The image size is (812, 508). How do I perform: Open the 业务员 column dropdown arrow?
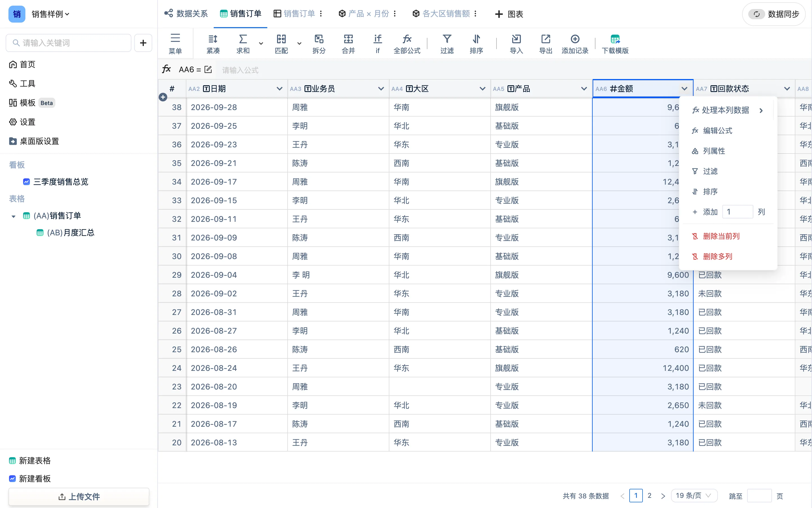(381, 89)
